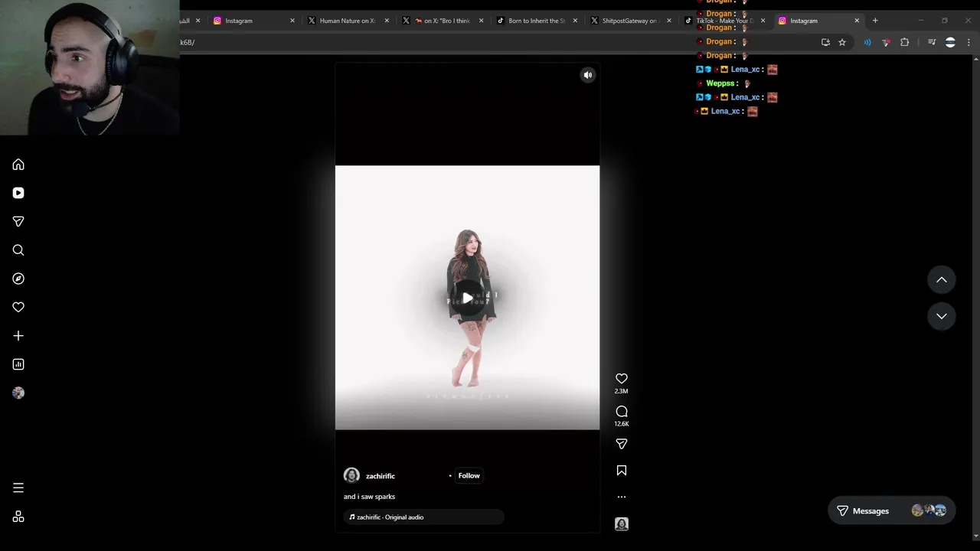Open Direct messages paper-plane sidebar icon
This screenshot has width=980, height=551.
pyautogui.click(x=18, y=221)
